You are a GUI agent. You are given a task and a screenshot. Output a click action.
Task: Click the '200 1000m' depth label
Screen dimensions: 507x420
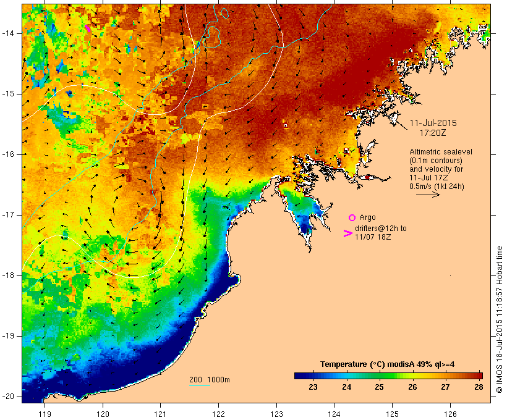pyautogui.click(x=210, y=380)
